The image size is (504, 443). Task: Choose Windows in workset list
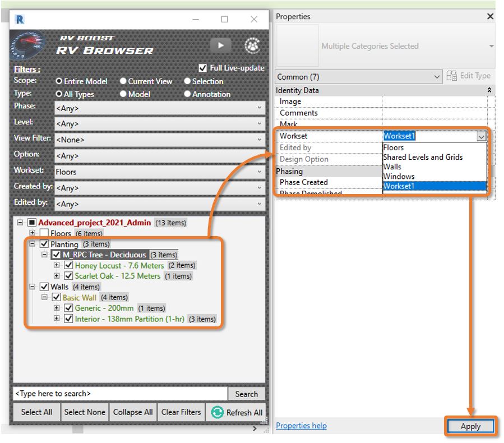tap(434, 177)
